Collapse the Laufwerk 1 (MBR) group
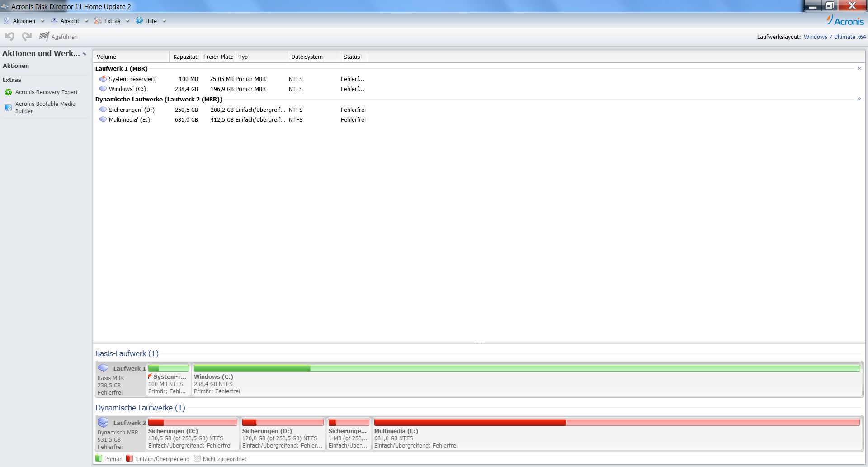868x467 pixels. coord(859,68)
